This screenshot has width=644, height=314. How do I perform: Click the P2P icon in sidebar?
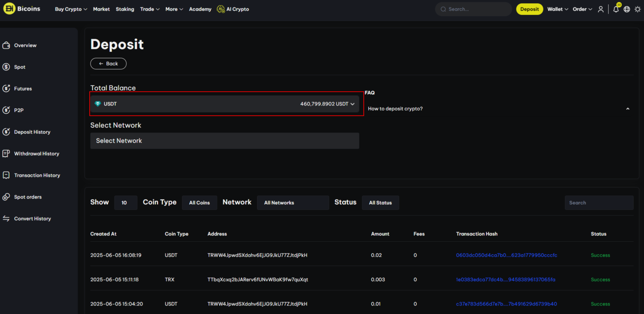pyautogui.click(x=6, y=110)
